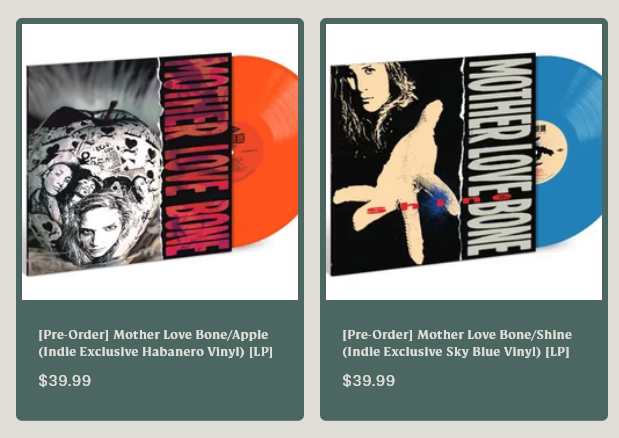Viewport: 619px width, 438px height.
Task: Click the $39.99 price under Shine LP
Action: tap(369, 381)
